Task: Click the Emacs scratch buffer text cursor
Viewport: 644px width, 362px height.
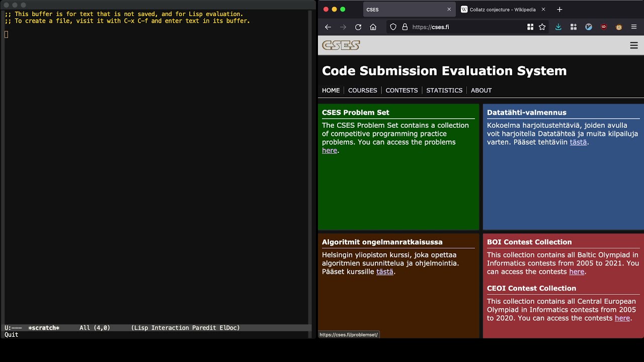Action: 7,34
